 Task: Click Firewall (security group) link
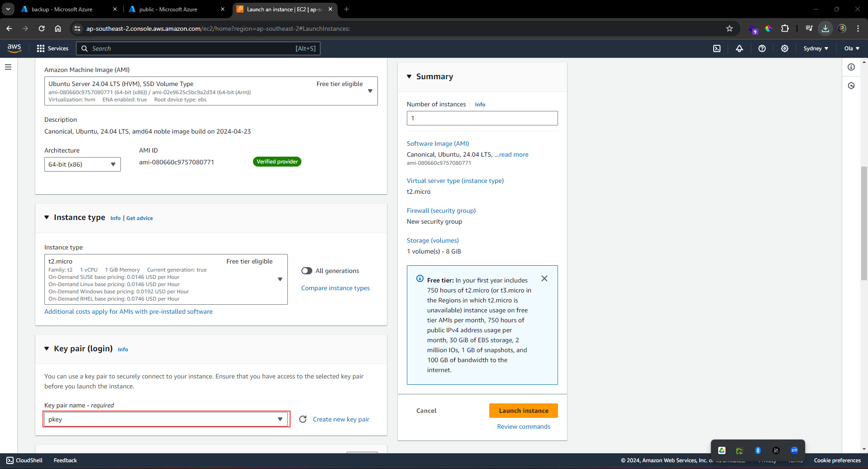coord(441,211)
